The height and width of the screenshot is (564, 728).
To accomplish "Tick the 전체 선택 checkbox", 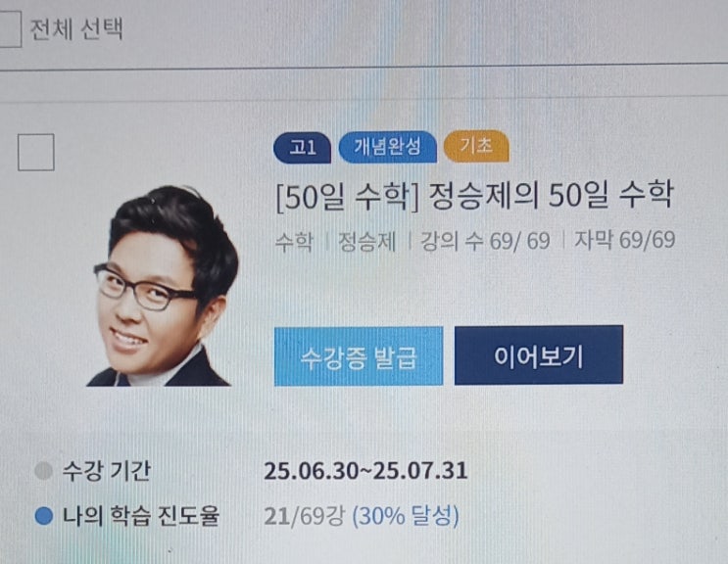I will (x=9, y=28).
